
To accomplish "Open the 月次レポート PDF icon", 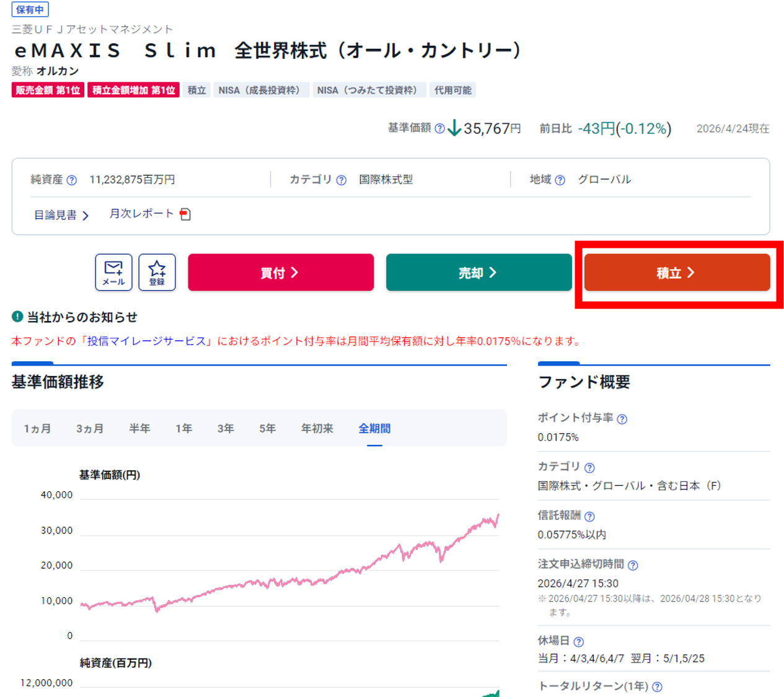I will [185, 214].
